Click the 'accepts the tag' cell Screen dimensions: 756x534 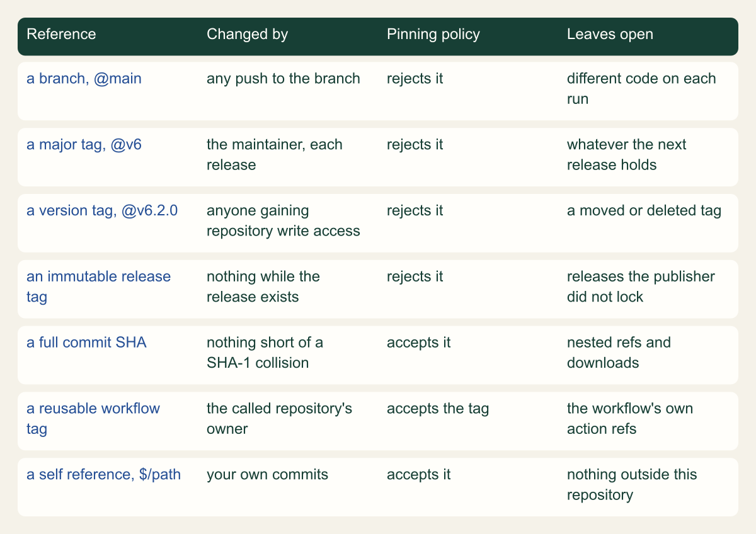click(x=438, y=408)
